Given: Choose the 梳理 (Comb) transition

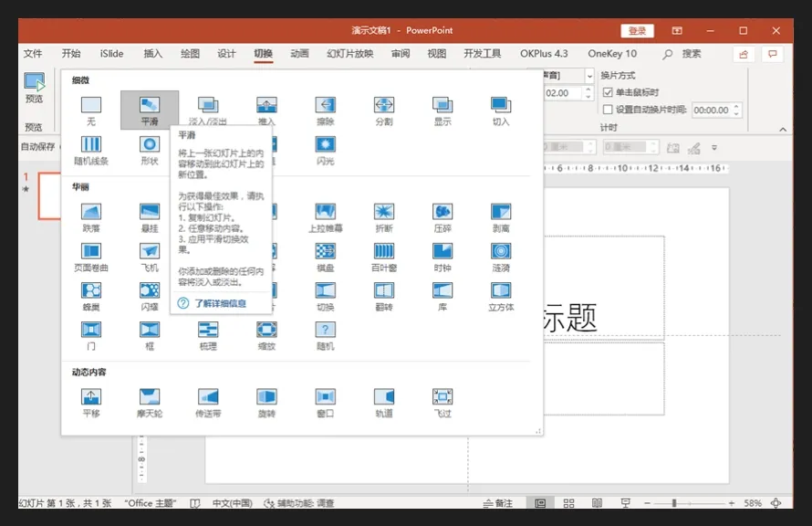Looking at the screenshot, I should point(208,335).
